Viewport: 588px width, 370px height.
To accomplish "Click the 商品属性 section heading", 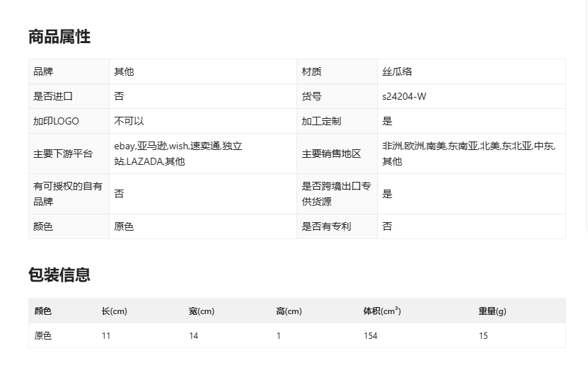I will coord(59,37).
